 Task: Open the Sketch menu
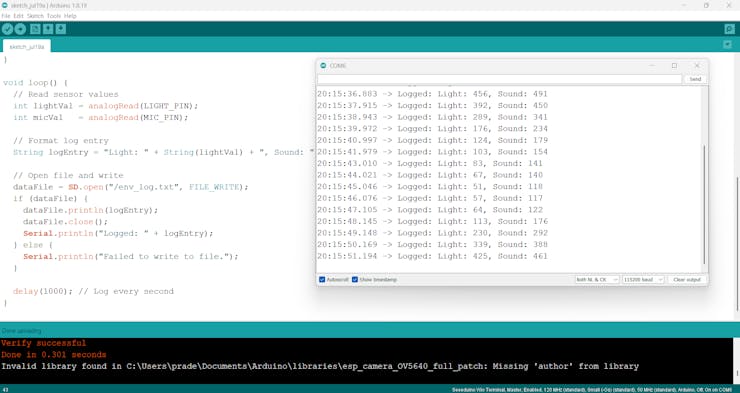click(x=35, y=16)
